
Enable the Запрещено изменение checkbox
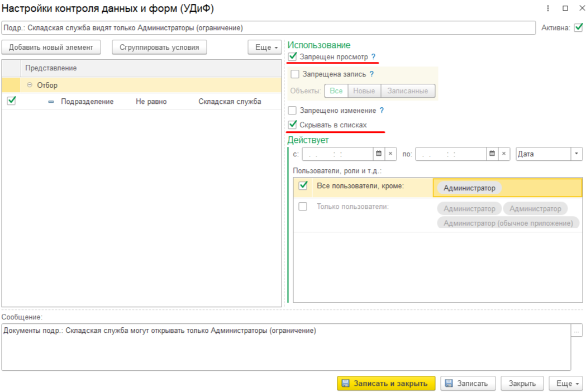coord(292,110)
